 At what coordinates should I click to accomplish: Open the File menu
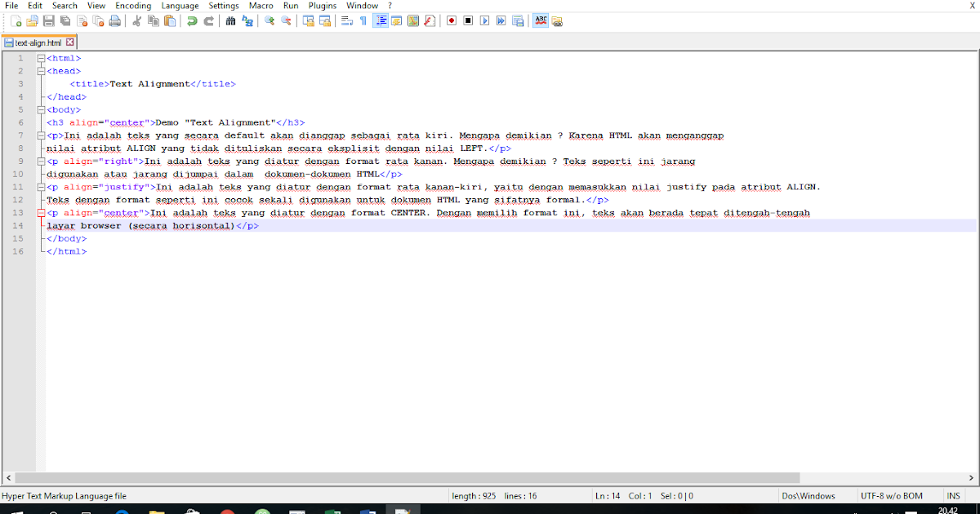[x=11, y=6]
